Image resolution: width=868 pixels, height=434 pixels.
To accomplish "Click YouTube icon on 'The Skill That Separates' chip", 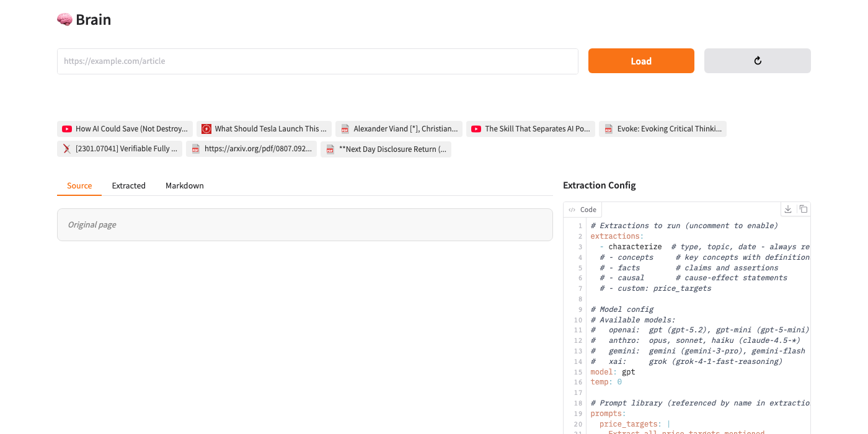I will [x=476, y=129].
